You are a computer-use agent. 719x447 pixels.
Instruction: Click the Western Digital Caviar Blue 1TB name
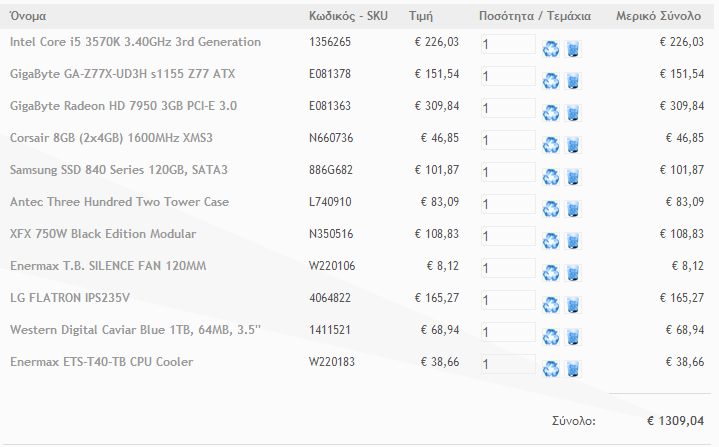[135, 330]
